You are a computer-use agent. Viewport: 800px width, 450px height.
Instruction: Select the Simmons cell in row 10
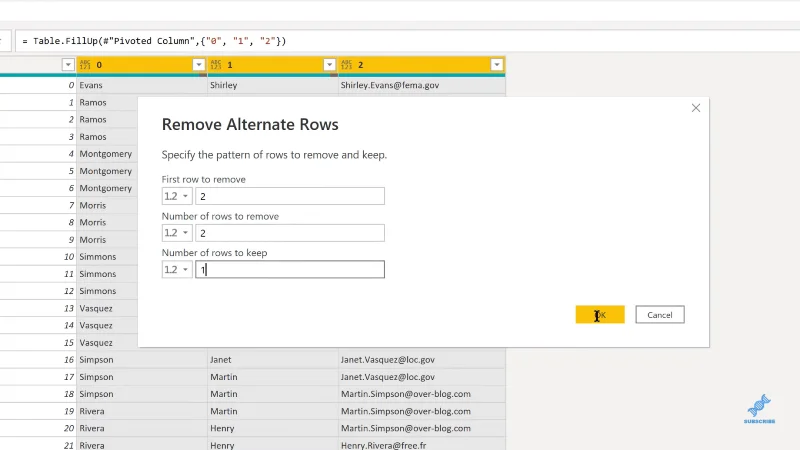pos(107,257)
